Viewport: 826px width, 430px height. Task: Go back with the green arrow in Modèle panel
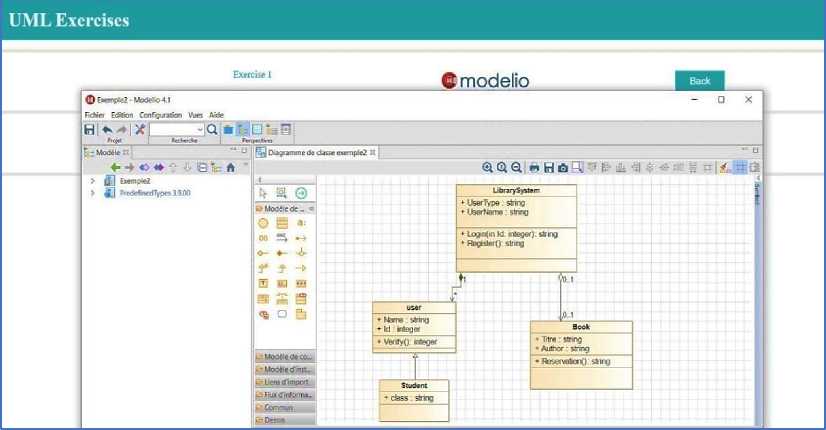[x=115, y=168]
